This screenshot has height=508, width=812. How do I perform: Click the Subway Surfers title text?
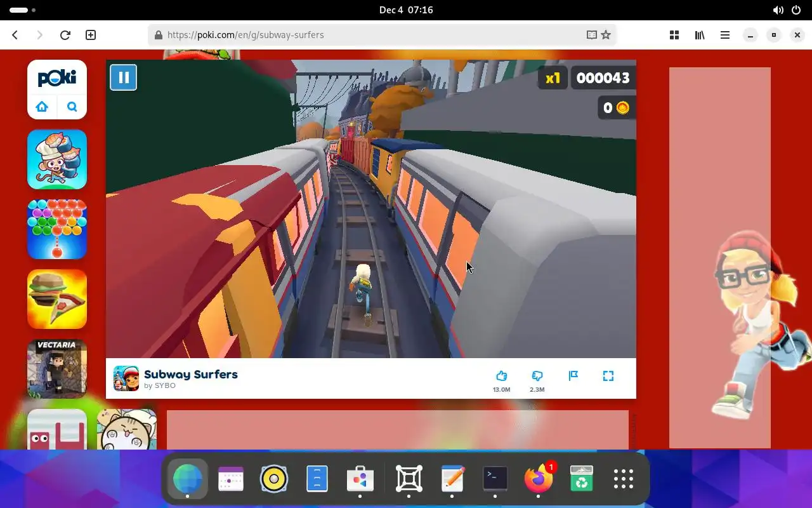tap(191, 374)
